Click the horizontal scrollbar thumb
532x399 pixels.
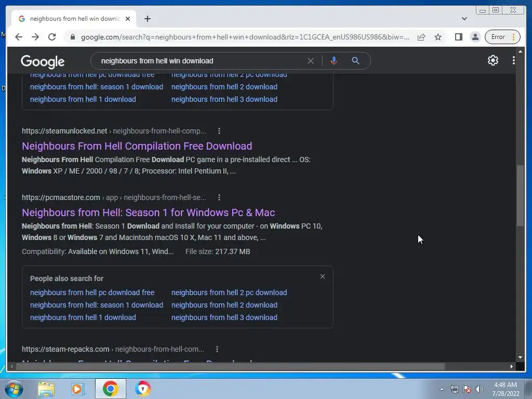230,366
